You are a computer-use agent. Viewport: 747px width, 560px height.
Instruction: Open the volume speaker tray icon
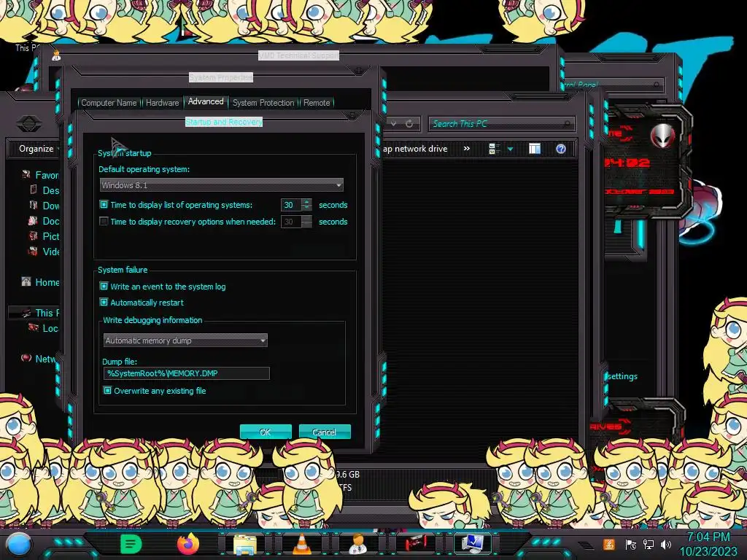[x=666, y=545]
